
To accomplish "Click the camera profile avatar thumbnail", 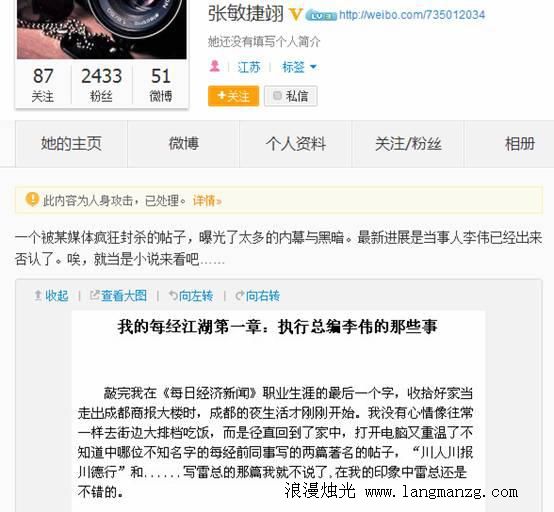I will (102, 29).
